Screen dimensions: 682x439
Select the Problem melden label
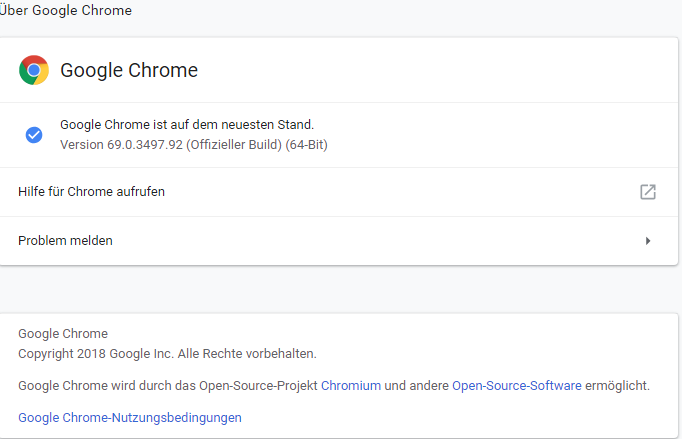click(x=66, y=241)
